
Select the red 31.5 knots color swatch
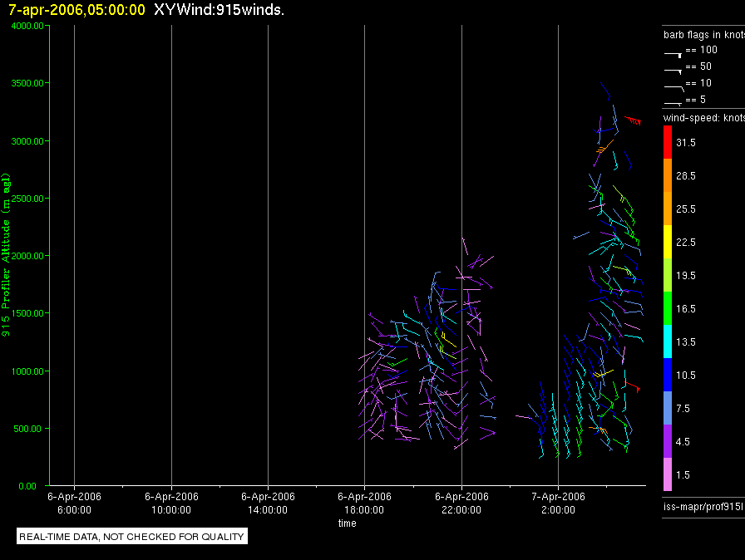point(668,142)
